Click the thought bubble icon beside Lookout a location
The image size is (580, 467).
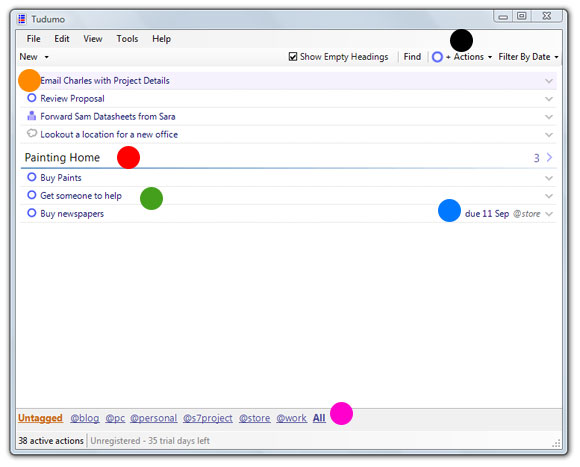[32, 133]
